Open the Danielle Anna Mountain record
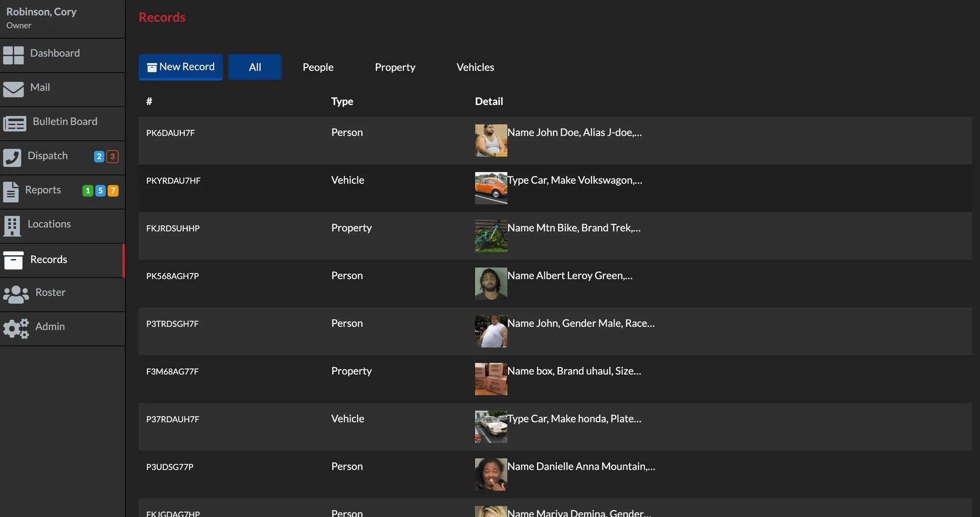 pyautogui.click(x=581, y=467)
